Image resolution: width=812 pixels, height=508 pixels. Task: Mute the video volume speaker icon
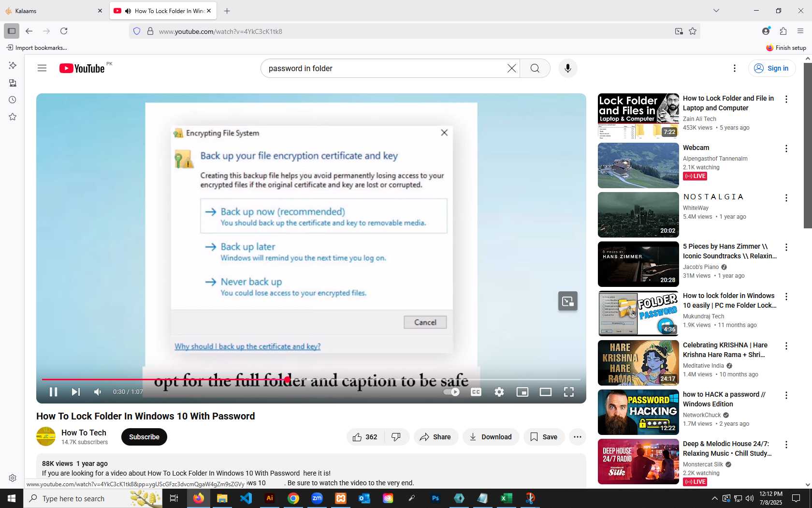(x=98, y=392)
